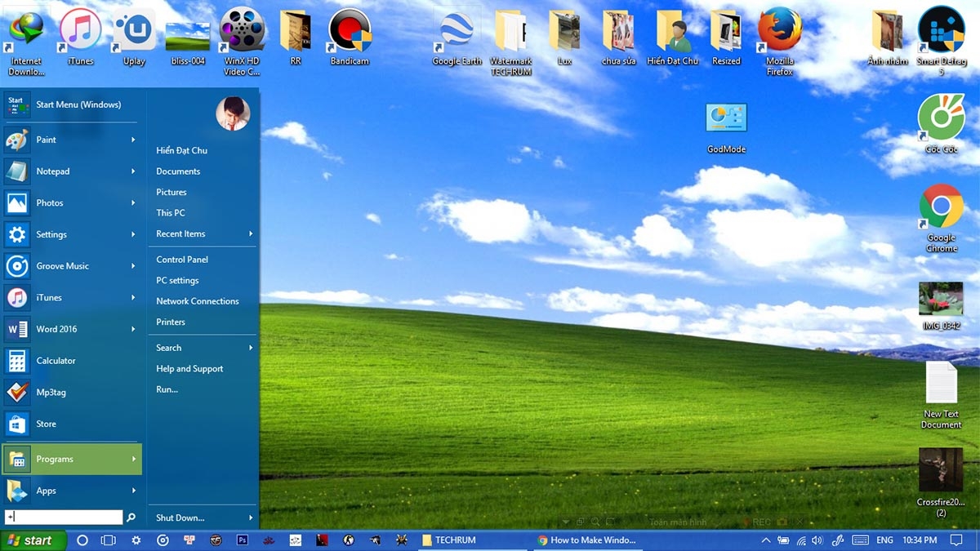Open Store from Start menu
This screenshot has width=980, height=551.
[72, 424]
